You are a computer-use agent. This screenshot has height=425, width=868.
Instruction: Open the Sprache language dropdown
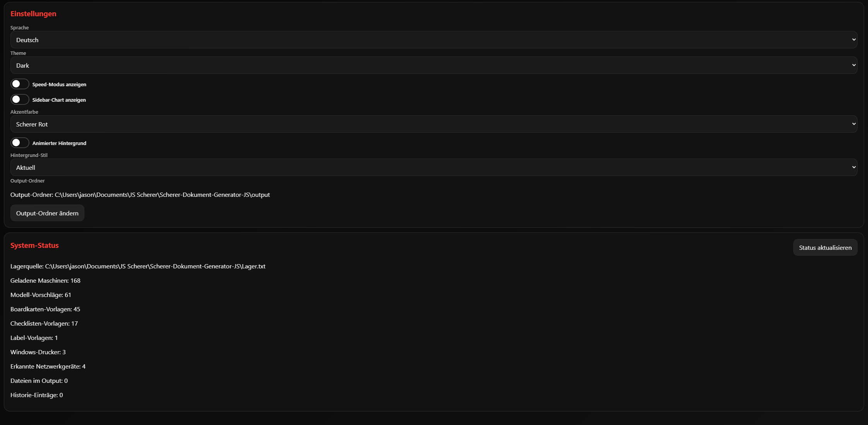(x=433, y=40)
